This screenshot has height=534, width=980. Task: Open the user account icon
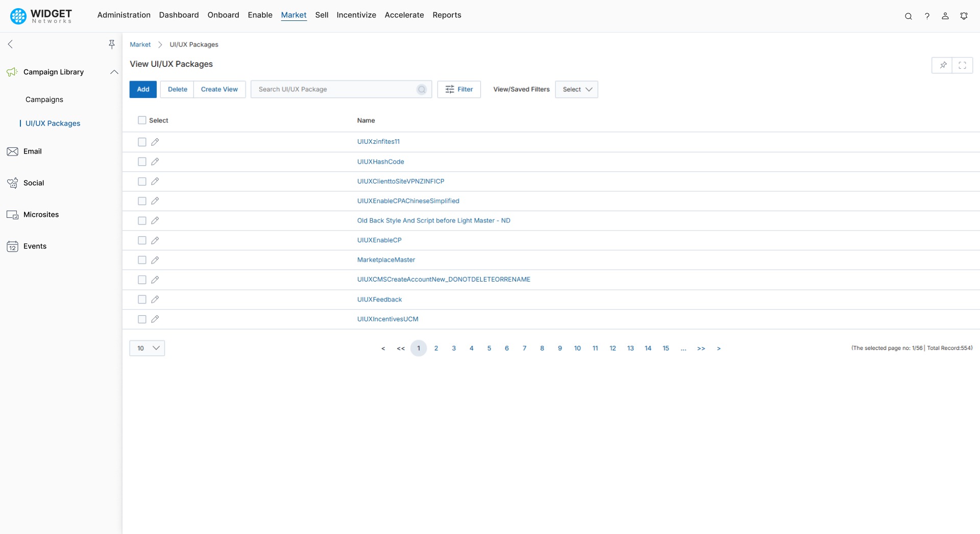tap(945, 16)
